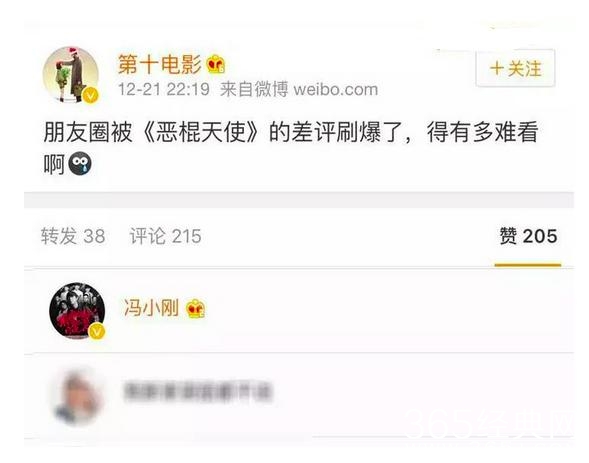Click the 冯小刚 username
Image resolution: width=589 pixels, height=463 pixels.
pos(151,308)
